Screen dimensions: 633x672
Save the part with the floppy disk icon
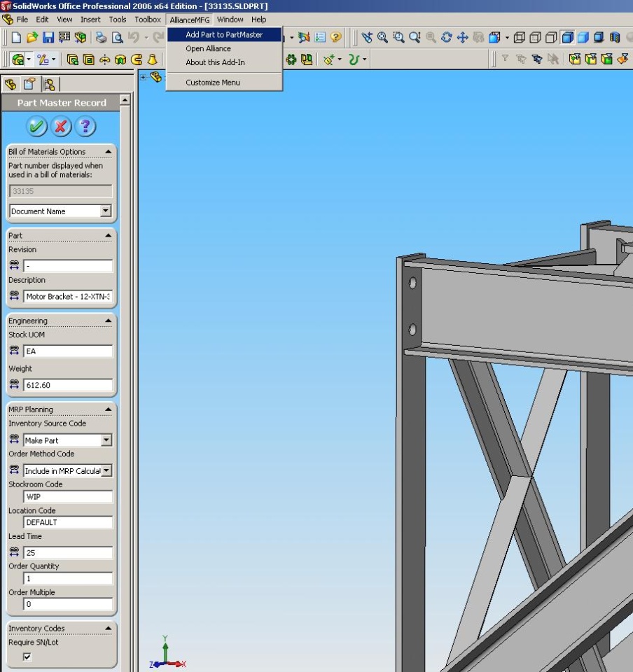tap(48, 38)
